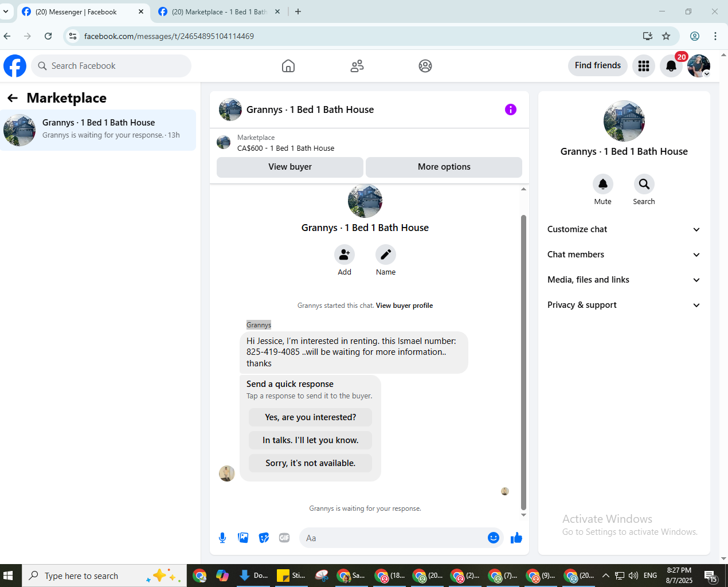Screen dimensions: 728x587
Task: Click the More options button
Action: pos(444,167)
